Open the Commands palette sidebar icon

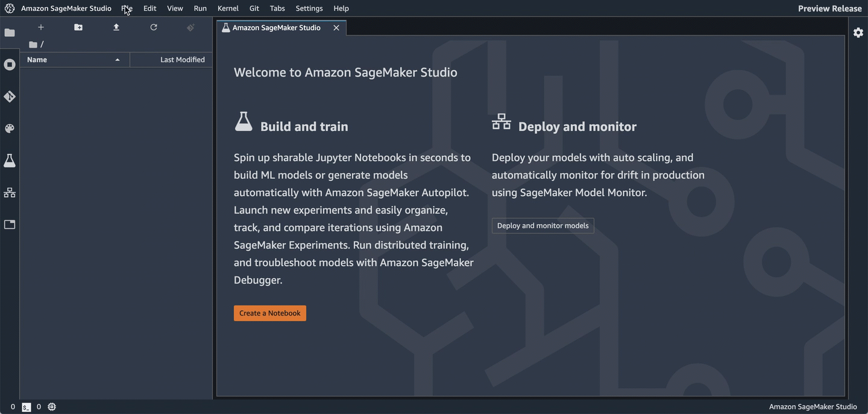click(x=10, y=129)
